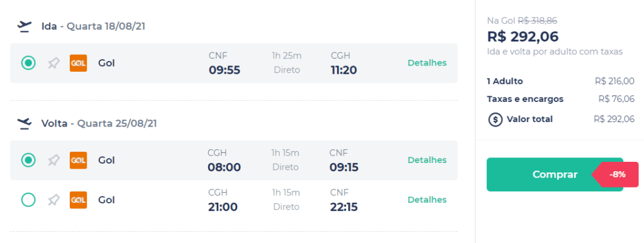Click the R$ 292,06 headline price
The width and height of the screenshot is (644, 243).
[x=523, y=37]
